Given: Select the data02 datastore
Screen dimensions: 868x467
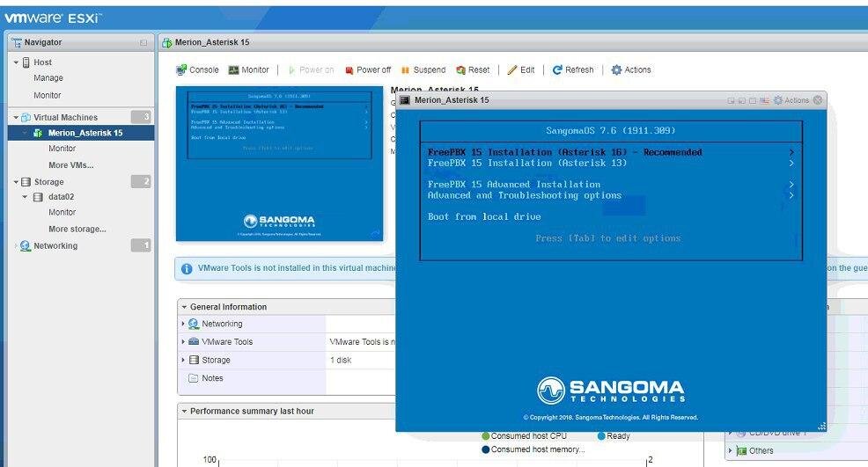Looking at the screenshot, I should [x=61, y=196].
